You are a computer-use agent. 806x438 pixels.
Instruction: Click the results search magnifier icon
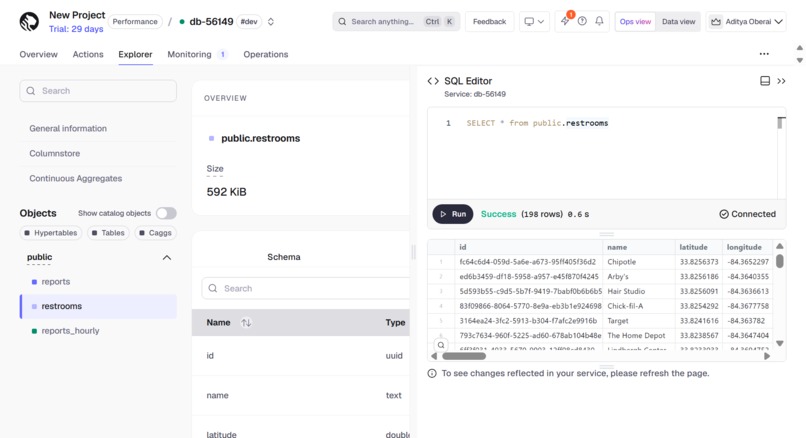[x=441, y=345]
